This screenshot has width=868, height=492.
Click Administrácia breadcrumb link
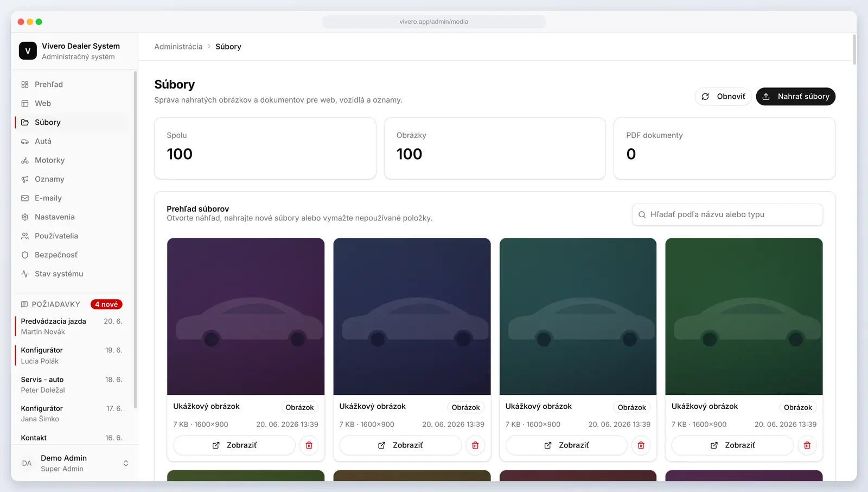178,47
